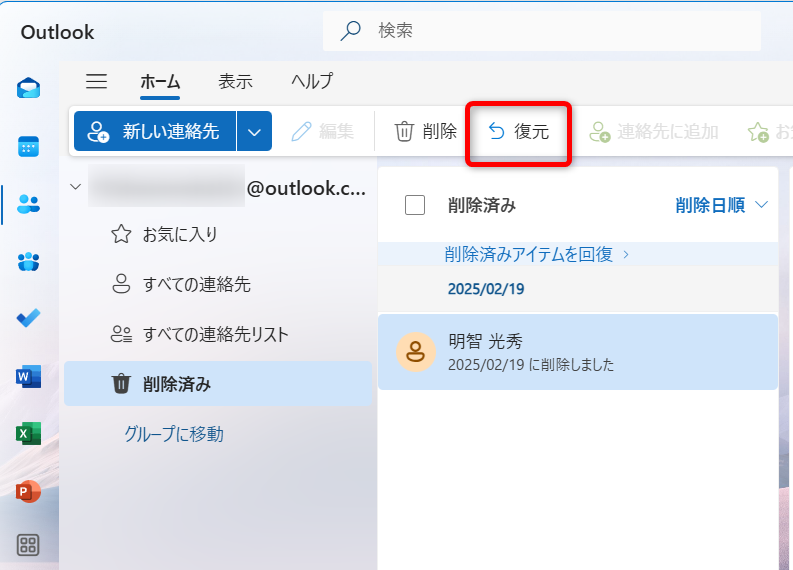The height and width of the screenshot is (570, 793).
Task: Open the Mail app in the sidebar
Action: click(28, 89)
